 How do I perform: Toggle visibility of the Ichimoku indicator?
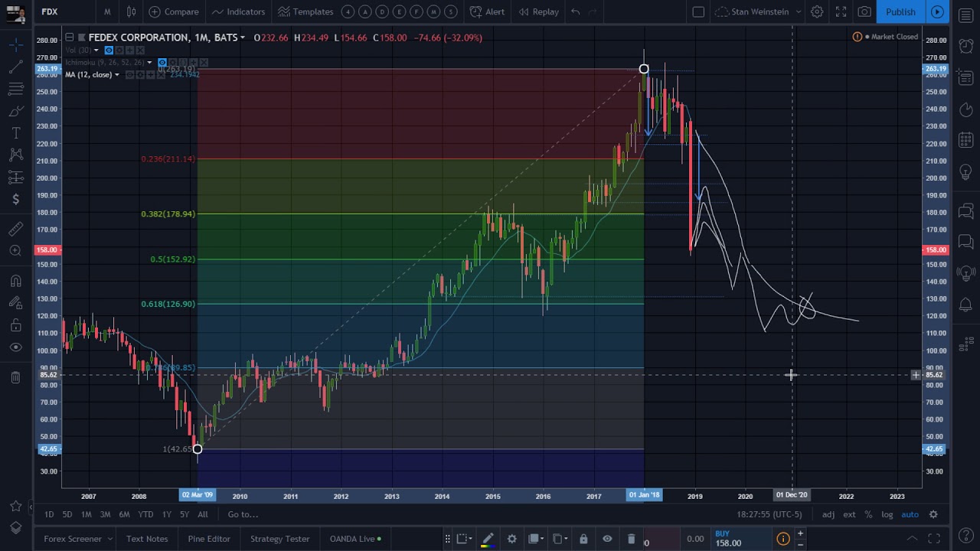click(x=162, y=62)
